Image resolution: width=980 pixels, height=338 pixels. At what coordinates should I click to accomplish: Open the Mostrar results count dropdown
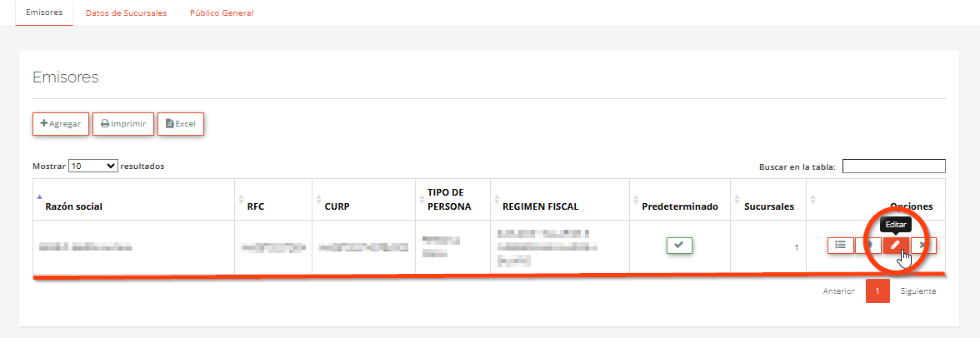[93, 167]
